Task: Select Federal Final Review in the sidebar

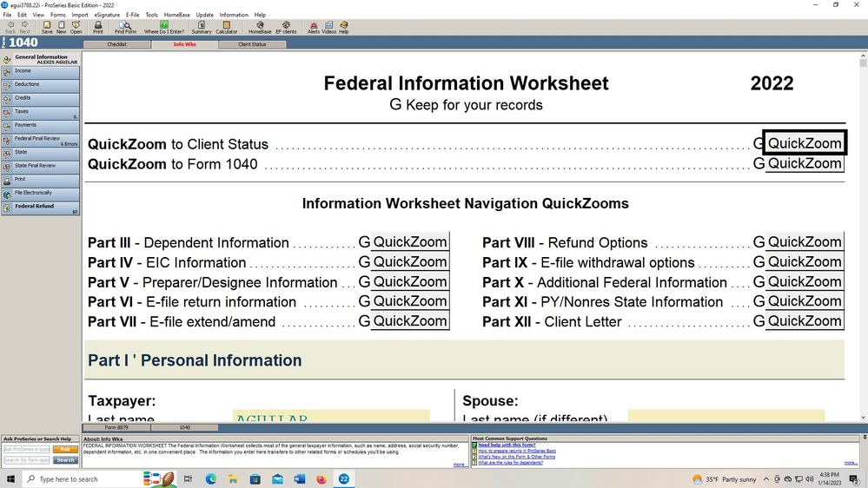Action: (x=39, y=138)
